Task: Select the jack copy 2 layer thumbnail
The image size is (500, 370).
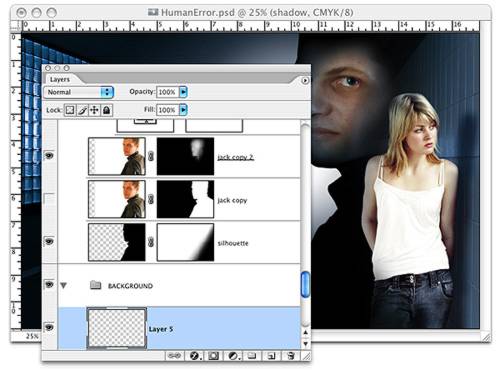Action: pyautogui.click(x=117, y=156)
